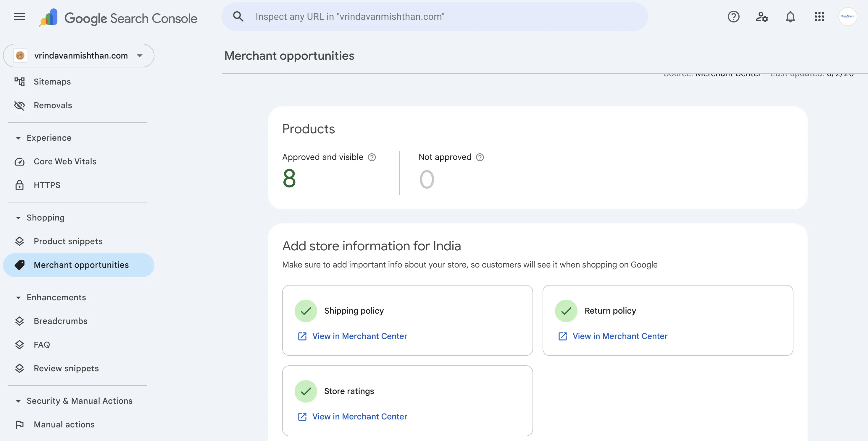868x441 pixels.
Task: Click the FAQ layers icon
Action: click(20, 345)
